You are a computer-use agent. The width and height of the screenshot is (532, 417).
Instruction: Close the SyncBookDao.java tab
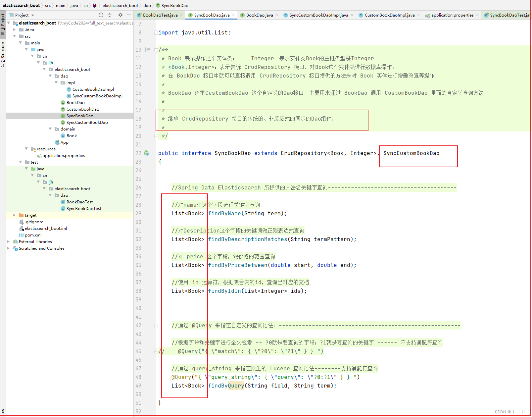point(233,15)
